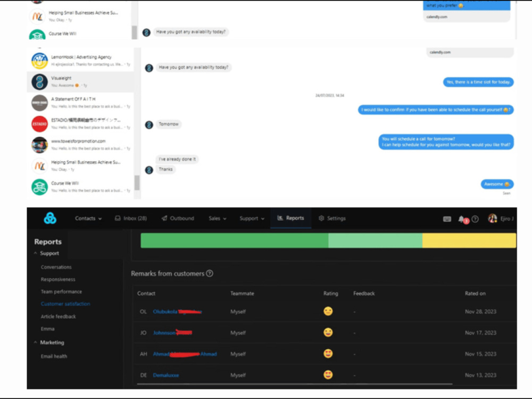The height and width of the screenshot is (399, 532).
Task: Open the Olubukola contact link
Action: pyautogui.click(x=177, y=311)
